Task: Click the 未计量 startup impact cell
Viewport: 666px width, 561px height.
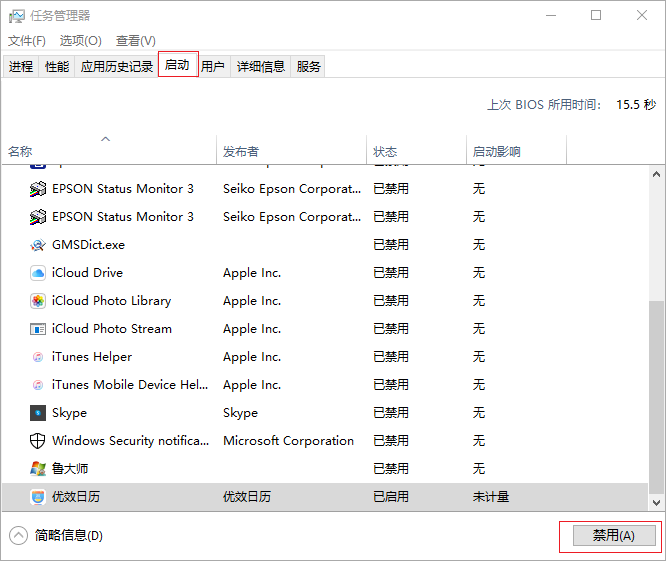Action: coord(491,497)
